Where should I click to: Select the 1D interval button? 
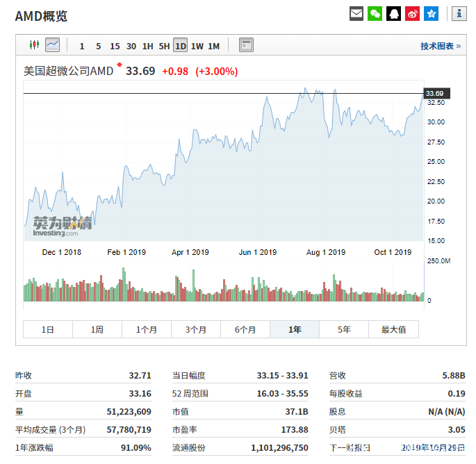click(x=180, y=46)
